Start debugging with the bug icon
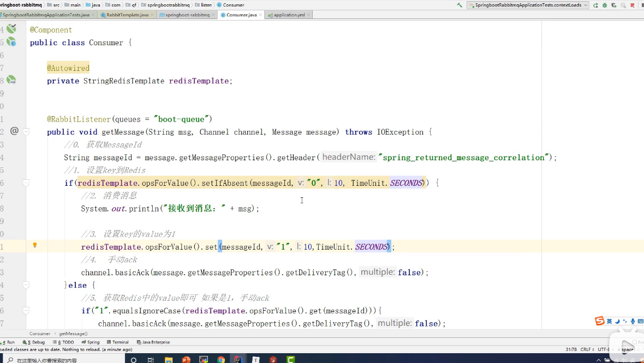Screen dimensions: 644x363 tap(604, 5)
